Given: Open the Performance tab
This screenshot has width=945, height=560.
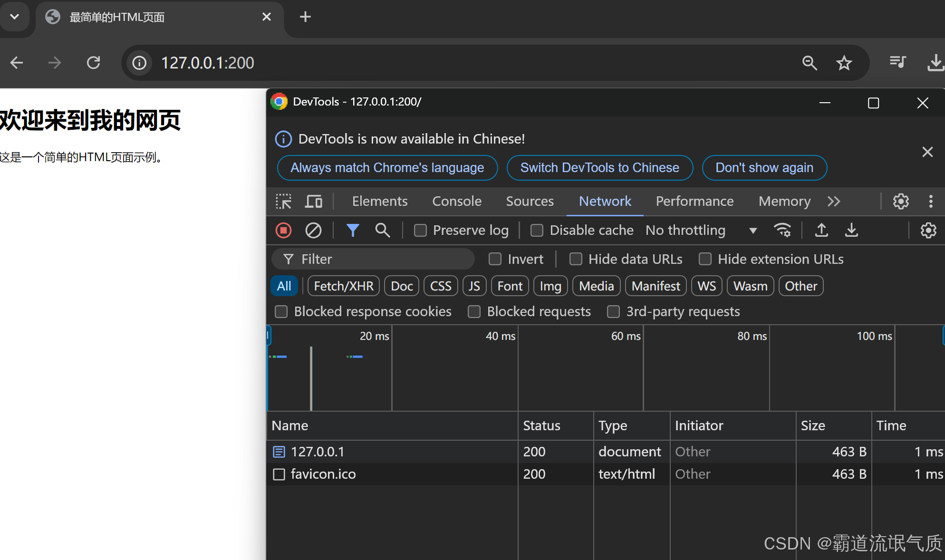Looking at the screenshot, I should click(x=694, y=202).
